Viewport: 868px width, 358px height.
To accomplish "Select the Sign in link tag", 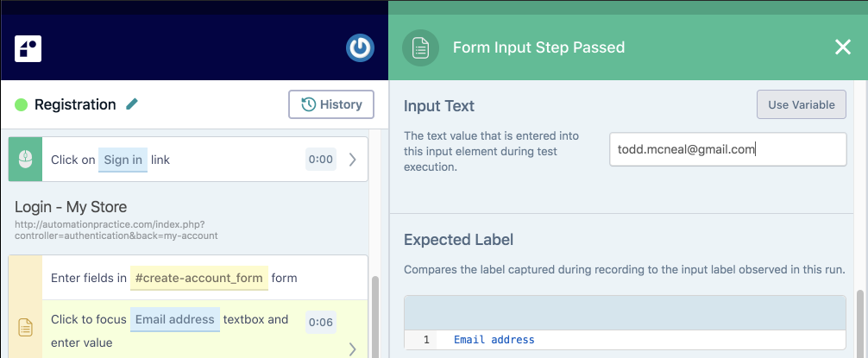I will pyautogui.click(x=123, y=160).
